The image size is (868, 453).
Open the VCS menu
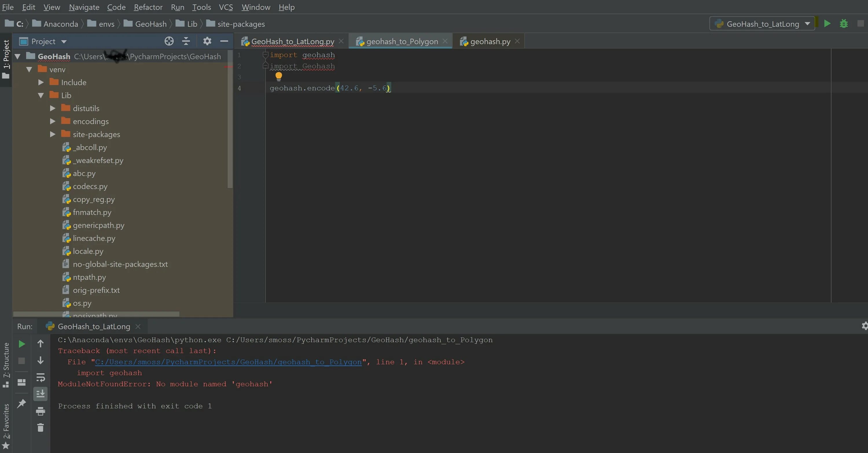point(226,7)
